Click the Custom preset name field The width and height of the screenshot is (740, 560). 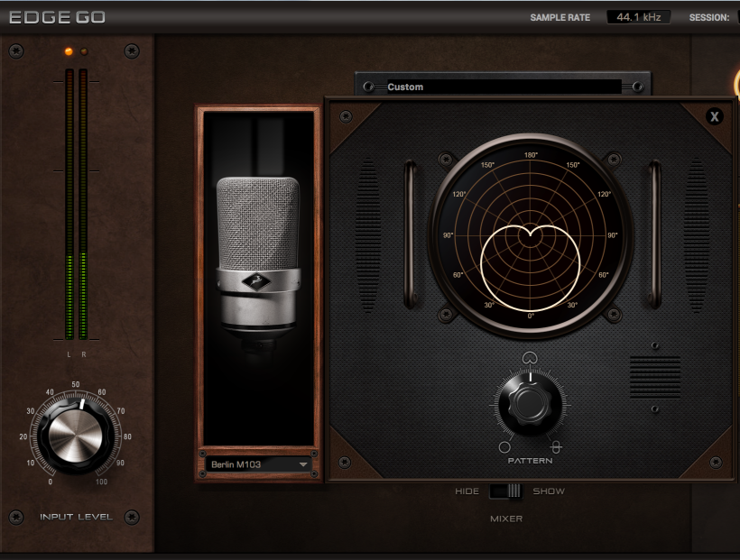point(503,87)
